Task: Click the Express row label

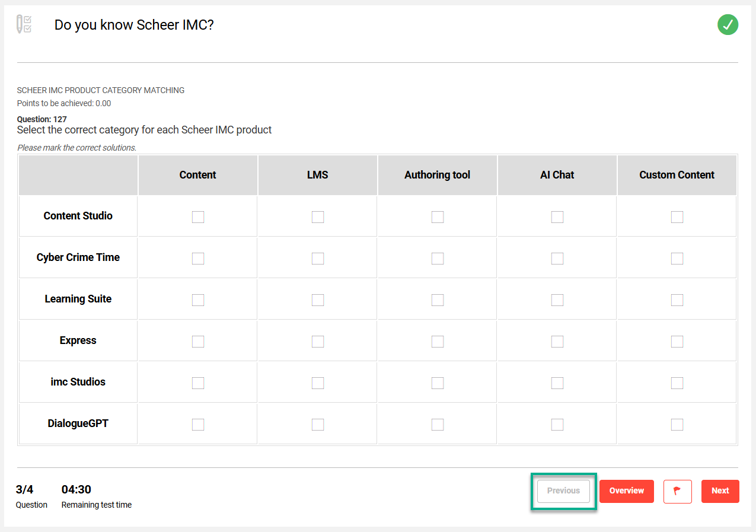Action: pos(78,340)
